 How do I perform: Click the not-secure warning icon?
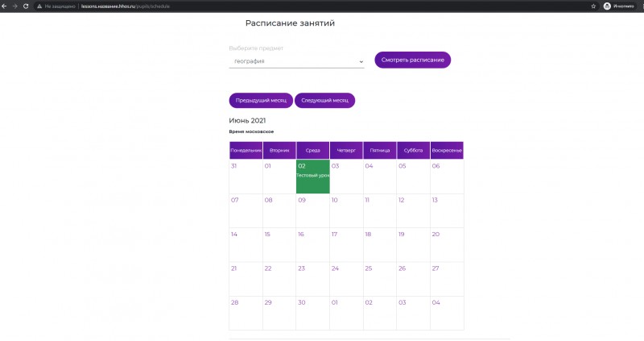coord(39,6)
